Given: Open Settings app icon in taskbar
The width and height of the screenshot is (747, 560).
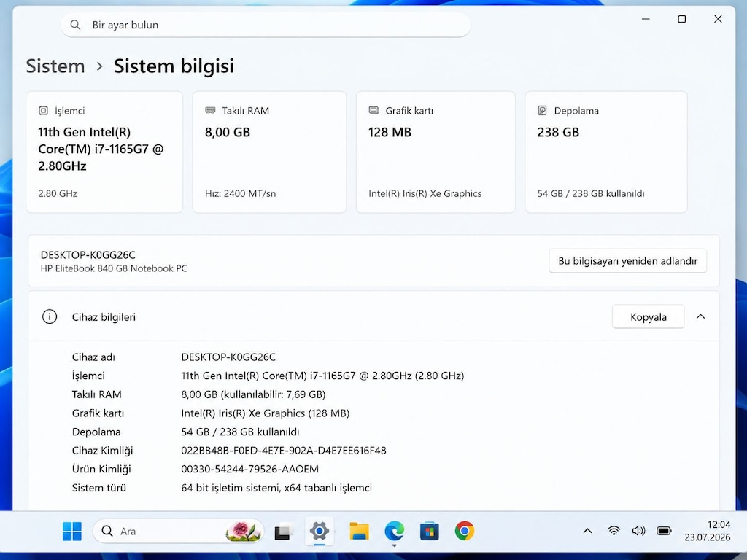Looking at the screenshot, I should 320,531.
